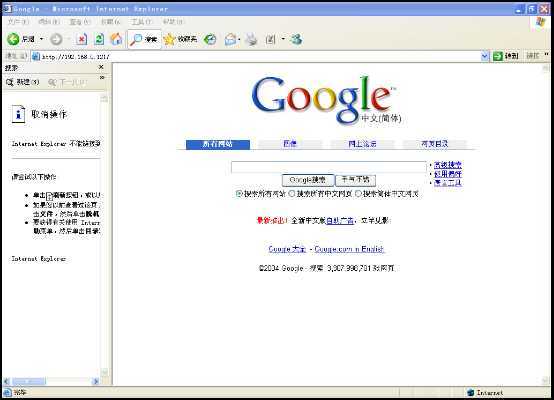The height and width of the screenshot is (400, 554).
Task: Go to the home page via house icon
Action: [116, 39]
